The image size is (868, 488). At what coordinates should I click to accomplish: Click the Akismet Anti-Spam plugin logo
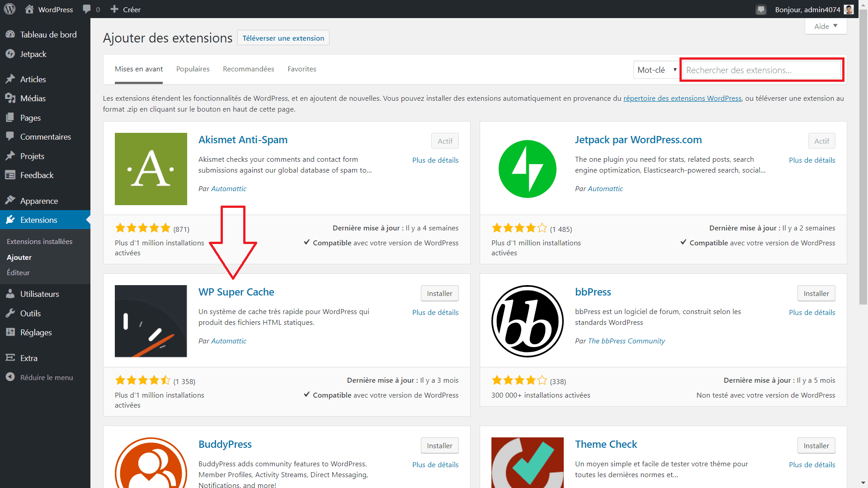pyautogui.click(x=151, y=169)
